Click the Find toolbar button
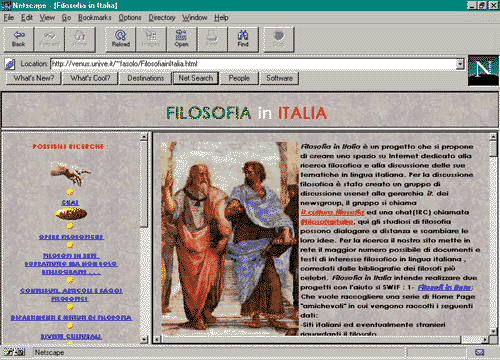The width and height of the screenshot is (500, 360). click(x=243, y=39)
